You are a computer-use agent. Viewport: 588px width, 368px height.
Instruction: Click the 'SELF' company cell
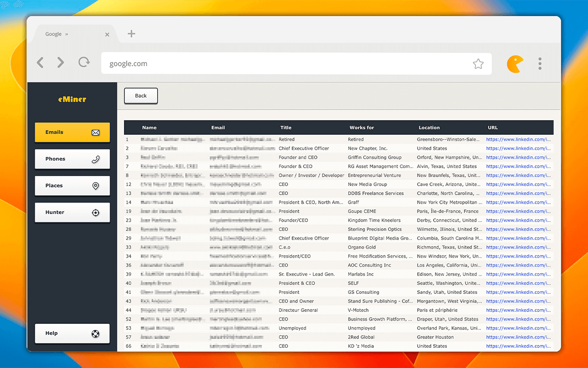click(x=353, y=283)
